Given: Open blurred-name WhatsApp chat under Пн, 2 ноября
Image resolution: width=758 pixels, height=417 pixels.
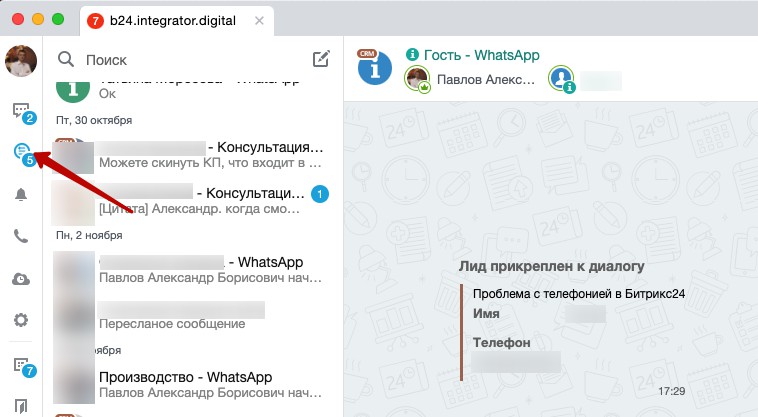Looking at the screenshot, I should (192, 270).
